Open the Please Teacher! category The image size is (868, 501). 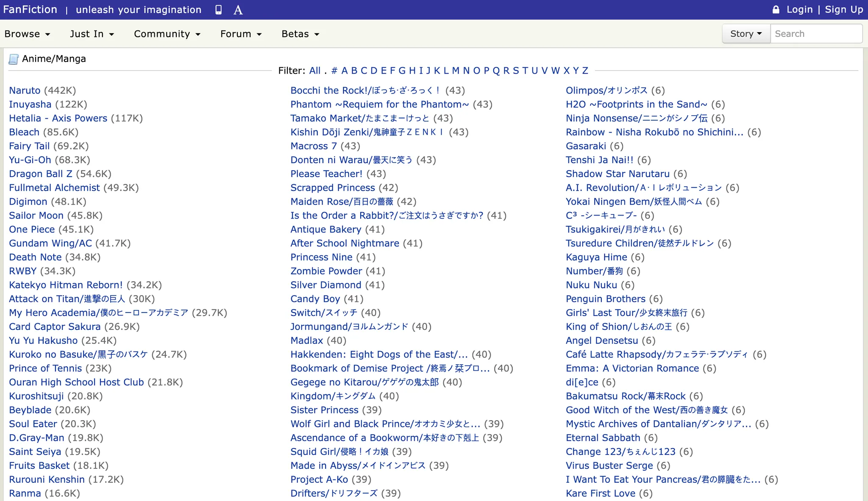(x=326, y=174)
